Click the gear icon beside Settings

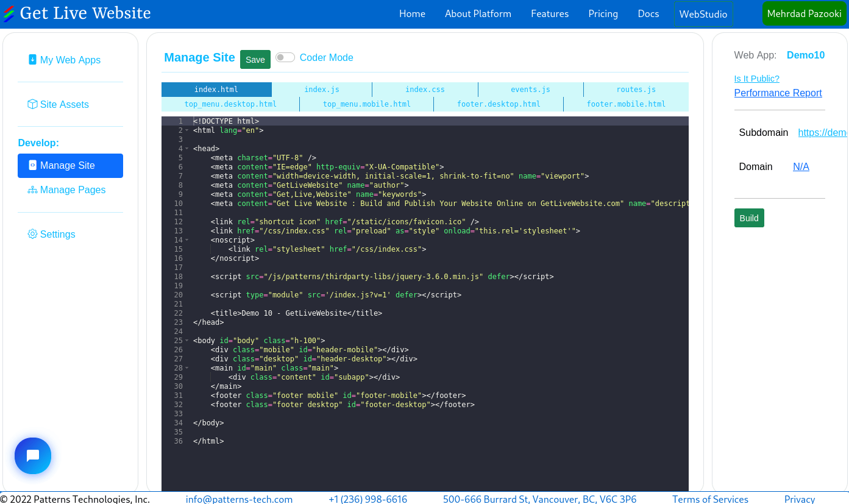coord(32,234)
